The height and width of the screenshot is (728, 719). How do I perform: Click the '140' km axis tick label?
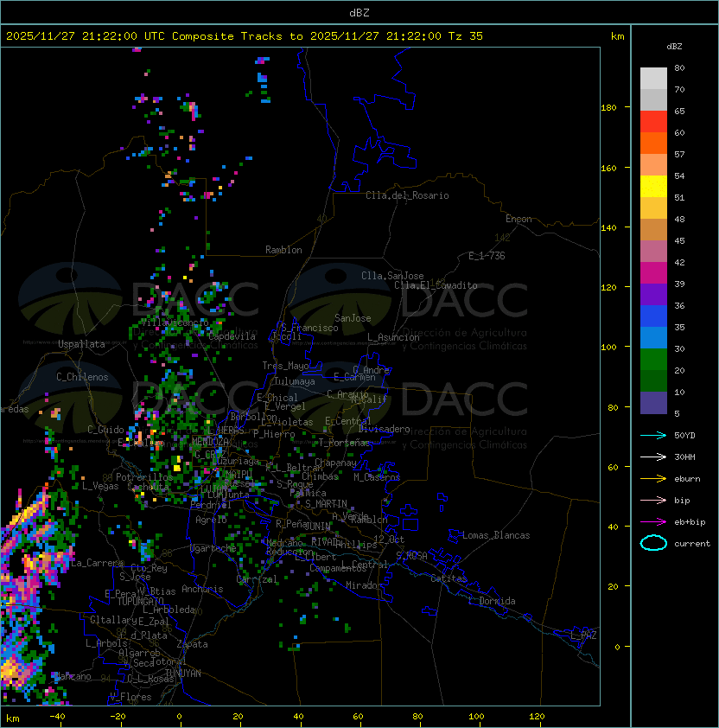coord(608,228)
